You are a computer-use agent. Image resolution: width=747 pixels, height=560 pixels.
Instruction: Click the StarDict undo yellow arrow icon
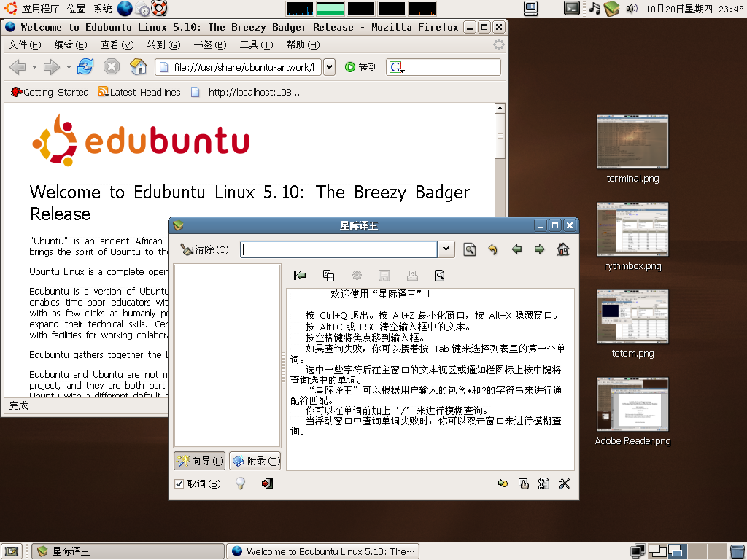[492, 249]
